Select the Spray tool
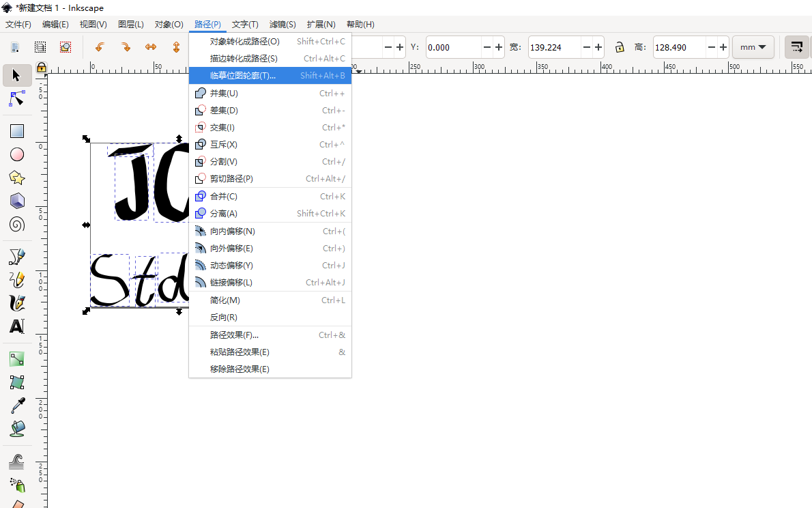Viewport: 812px width, 508px height. coord(17,485)
